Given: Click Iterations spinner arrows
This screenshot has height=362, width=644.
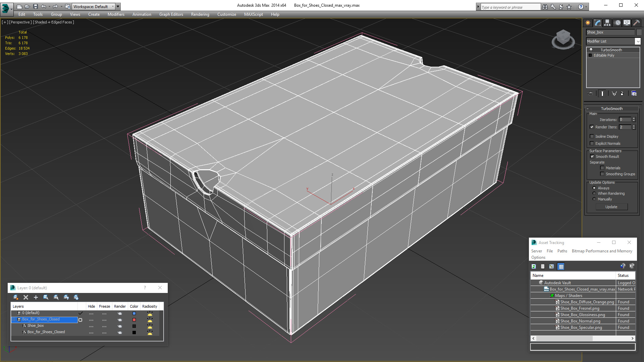Looking at the screenshot, I should pyautogui.click(x=634, y=120).
